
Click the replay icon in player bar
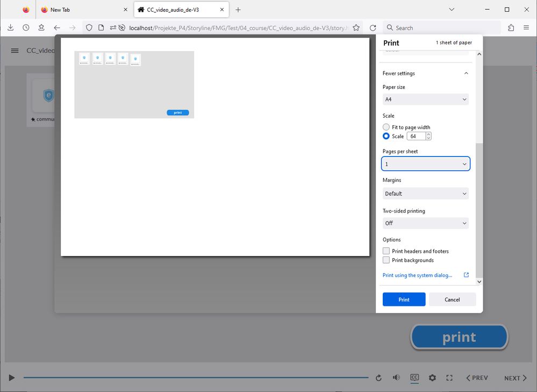click(378, 378)
